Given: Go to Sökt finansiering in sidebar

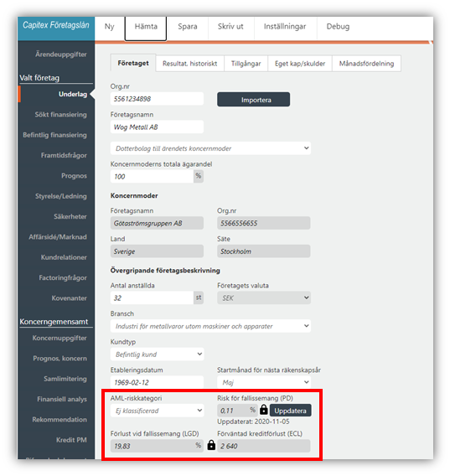Looking at the screenshot, I should point(60,115).
